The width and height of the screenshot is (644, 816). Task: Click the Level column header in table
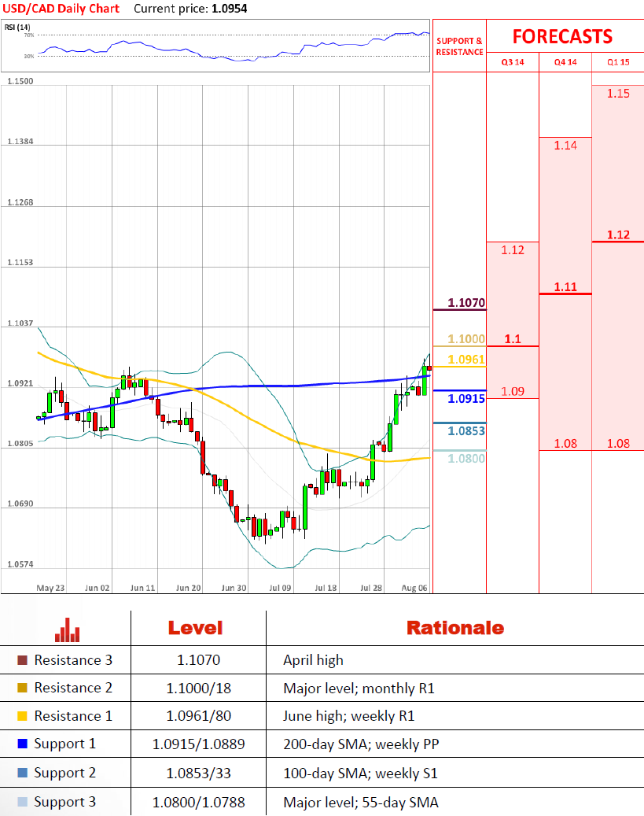pyautogui.click(x=195, y=627)
